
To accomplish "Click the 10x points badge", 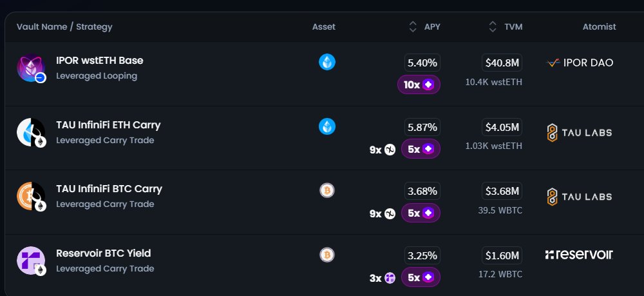I will tap(419, 84).
